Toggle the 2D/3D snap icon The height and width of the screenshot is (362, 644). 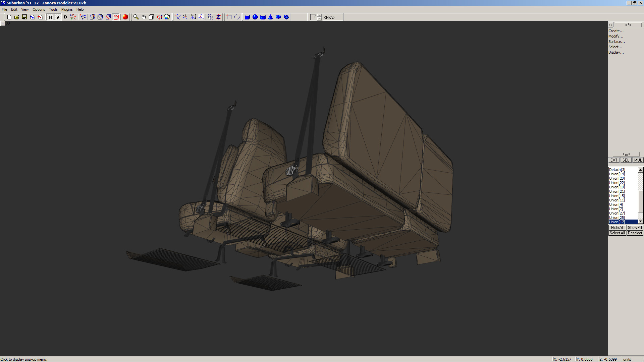pos(210,17)
